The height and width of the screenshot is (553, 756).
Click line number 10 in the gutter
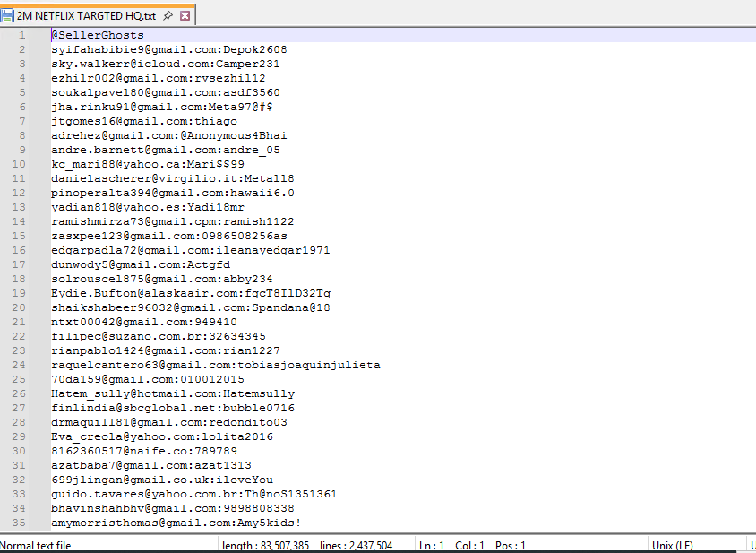19,164
